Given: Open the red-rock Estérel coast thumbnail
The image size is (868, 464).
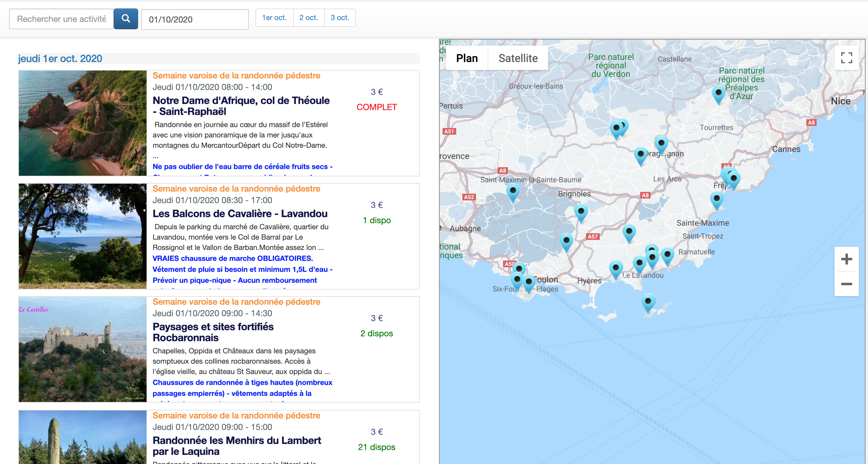Looking at the screenshot, I should [82, 123].
